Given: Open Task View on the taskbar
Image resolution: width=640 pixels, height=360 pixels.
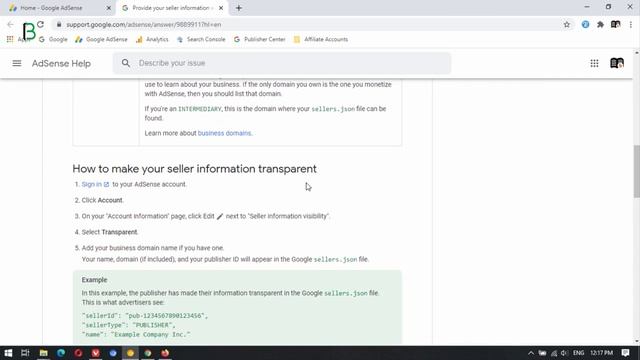Looking at the screenshot, I should (x=25, y=353).
